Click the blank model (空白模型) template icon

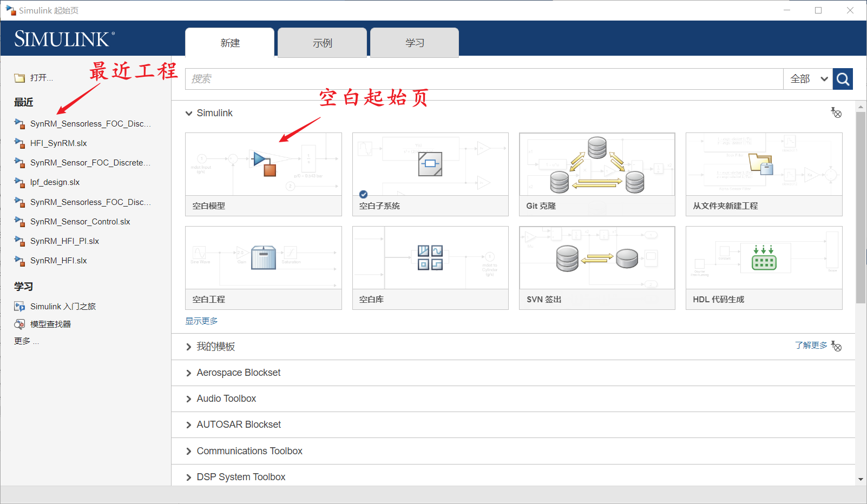click(x=265, y=164)
